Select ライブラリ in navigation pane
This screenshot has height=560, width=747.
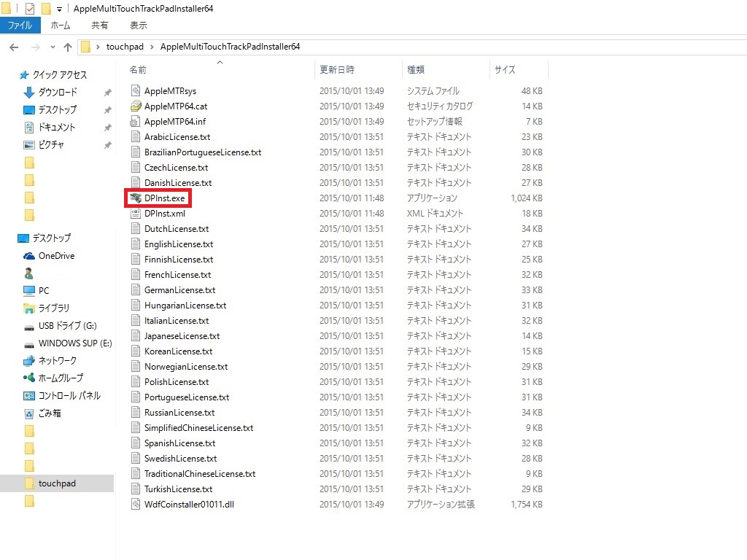click(54, 308)
